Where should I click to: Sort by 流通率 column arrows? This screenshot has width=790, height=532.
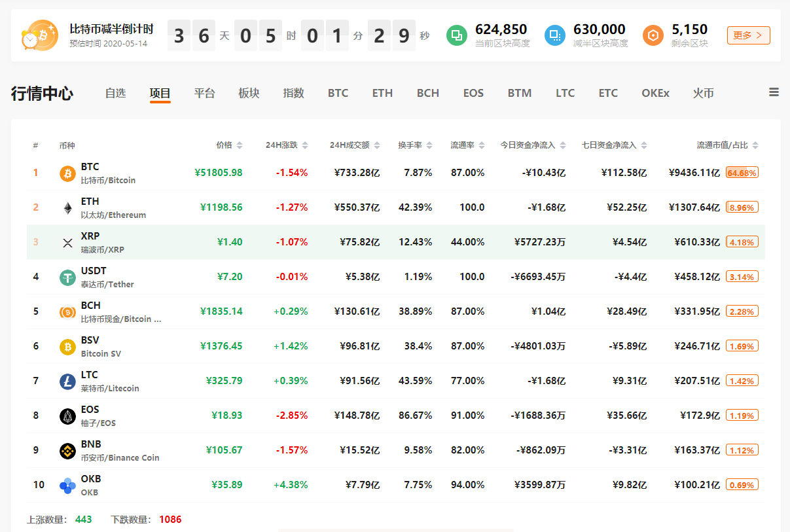[x=482, y=145]
